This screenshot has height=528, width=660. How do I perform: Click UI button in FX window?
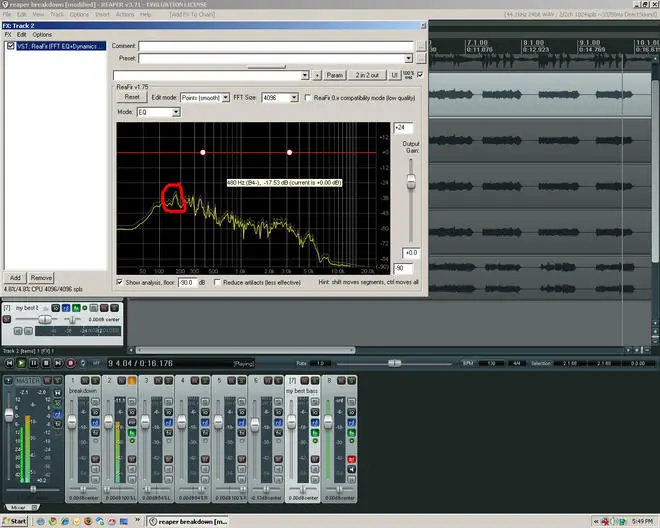394,75
